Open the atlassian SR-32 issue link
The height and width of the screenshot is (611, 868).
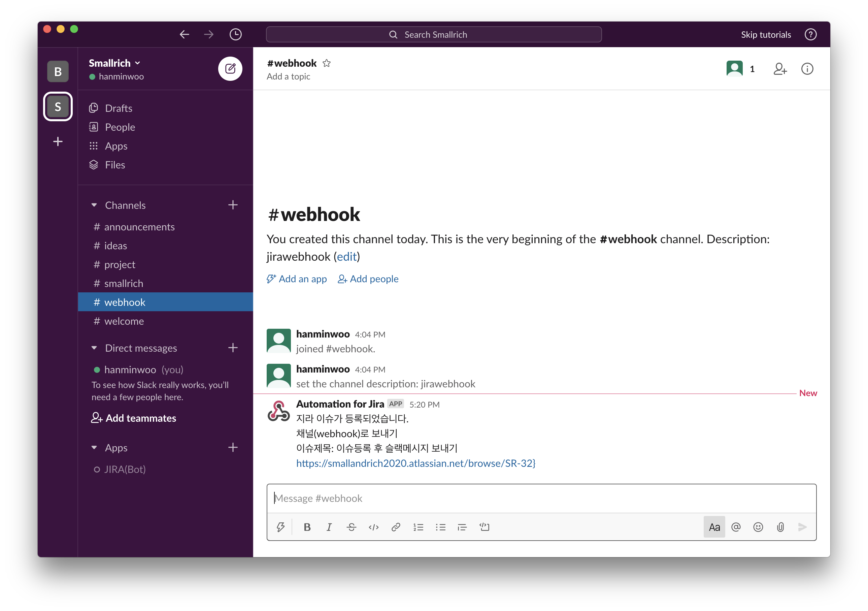pos(415,463)
